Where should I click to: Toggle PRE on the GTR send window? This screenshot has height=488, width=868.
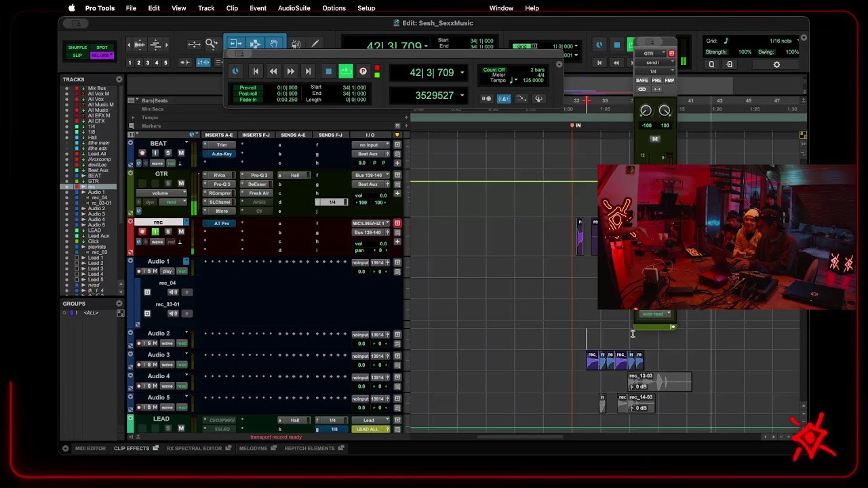[x=656, y=81]
